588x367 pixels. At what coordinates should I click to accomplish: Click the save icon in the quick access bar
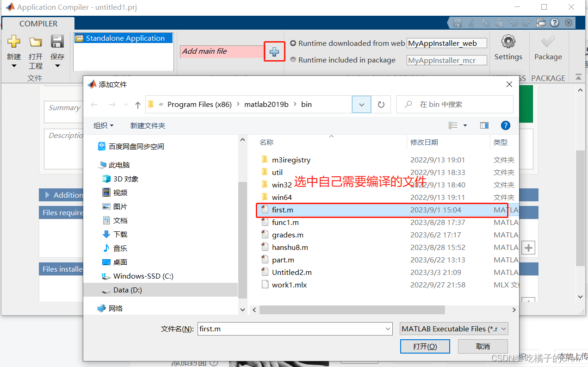458,23
